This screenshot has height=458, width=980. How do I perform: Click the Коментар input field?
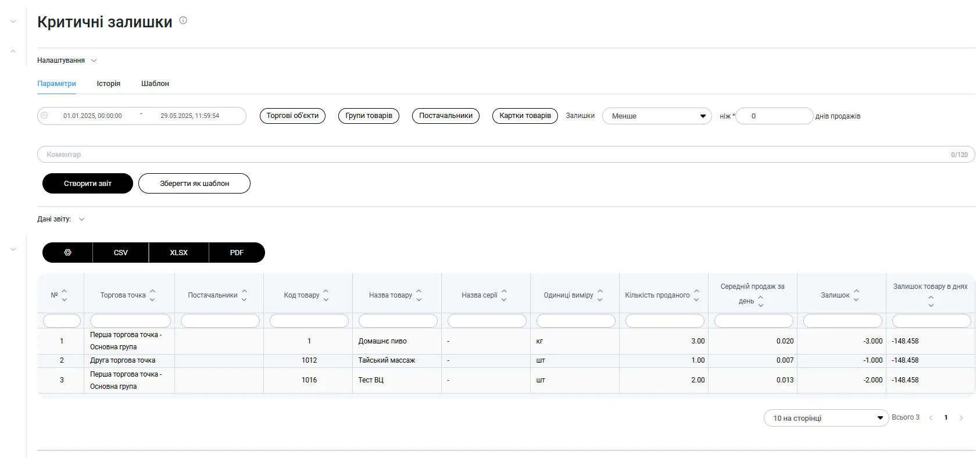point(494,155)
